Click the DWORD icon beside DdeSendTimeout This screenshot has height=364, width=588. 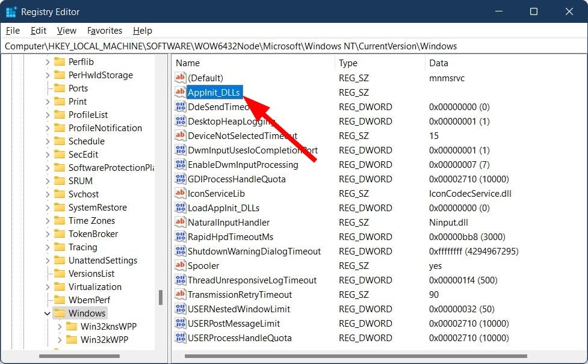tap(181, 106)
